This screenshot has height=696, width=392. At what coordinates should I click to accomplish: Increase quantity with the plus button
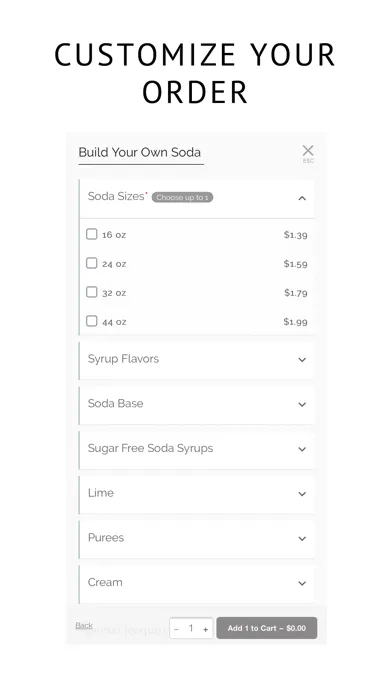206,629
